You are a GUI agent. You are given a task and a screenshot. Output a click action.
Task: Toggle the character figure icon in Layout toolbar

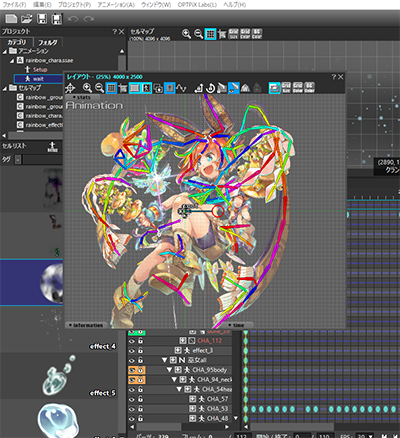(x=146, y=88)
